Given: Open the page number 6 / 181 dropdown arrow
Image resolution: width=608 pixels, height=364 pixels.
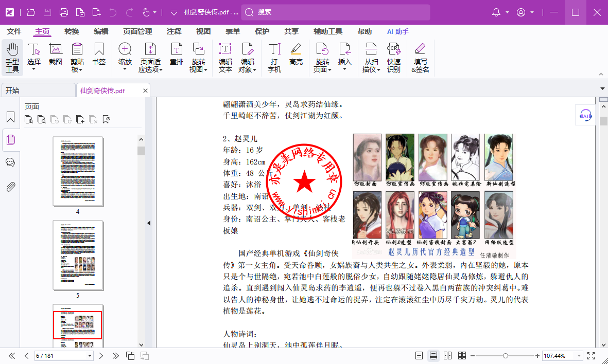Looking at the screenshot, I should 90,355.
